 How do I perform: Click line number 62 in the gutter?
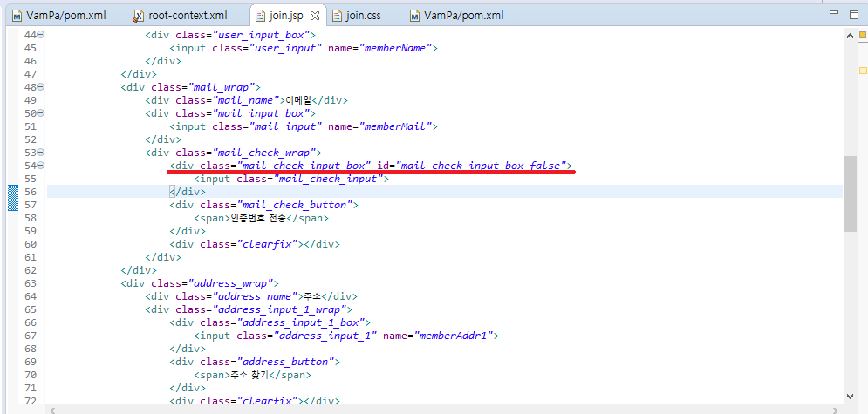31,270
